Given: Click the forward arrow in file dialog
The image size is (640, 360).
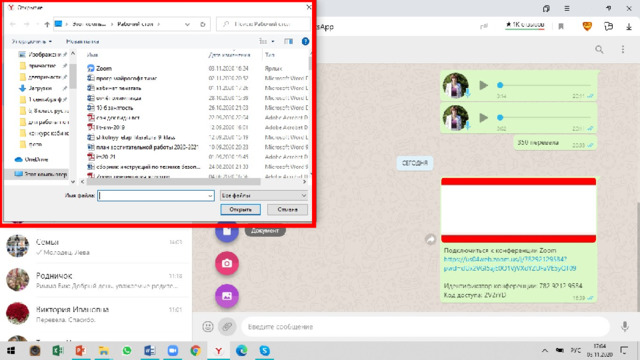Looking at the screenshot, I should tap(27, 24).
